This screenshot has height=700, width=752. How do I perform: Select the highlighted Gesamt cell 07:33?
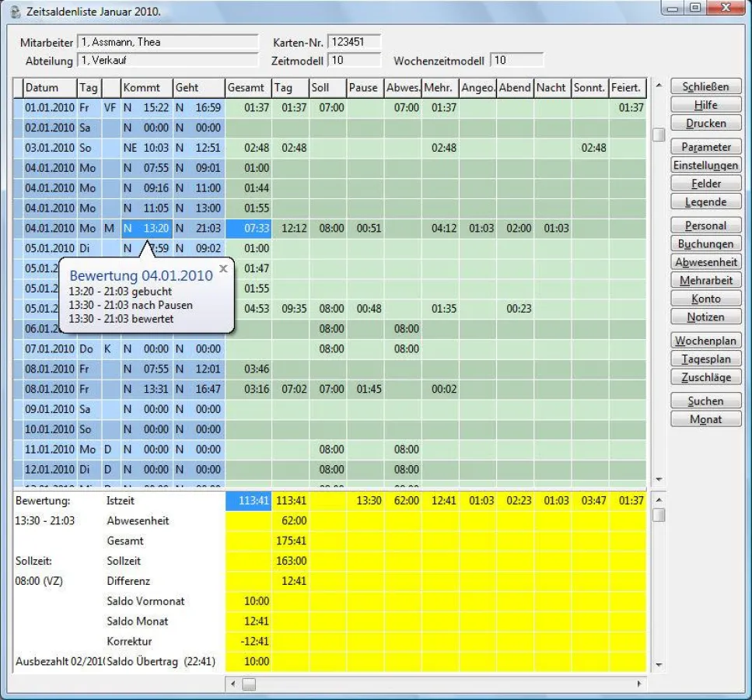(248, 229)
